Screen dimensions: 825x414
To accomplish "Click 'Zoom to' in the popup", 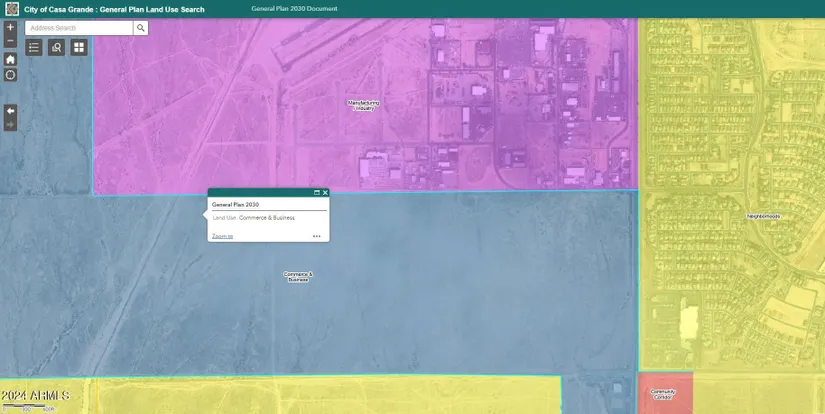I will pos(222,236).
